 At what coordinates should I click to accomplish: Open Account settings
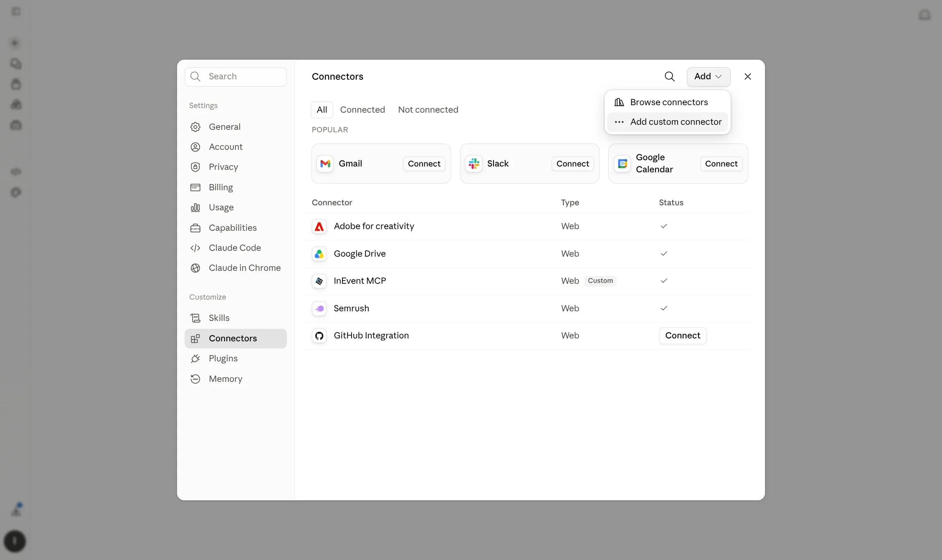pyautogui.click(x=235, y=147)
